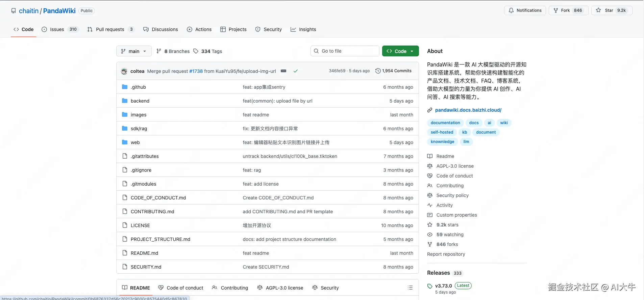The image size is (644, 300).
Task: Click the documentation topic tag
Action: (x=445, y=123)
